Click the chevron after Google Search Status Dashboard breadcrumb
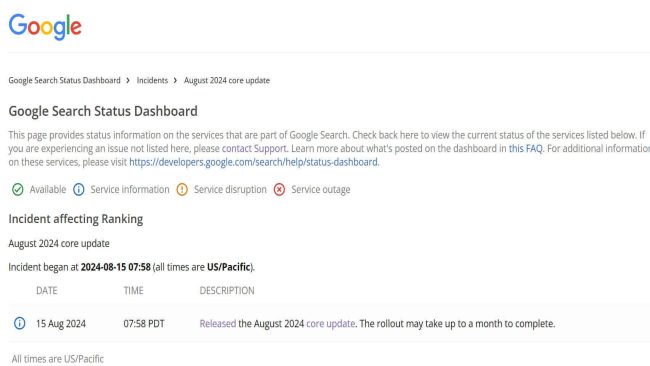The image size is (650, 366). [128, 80]
